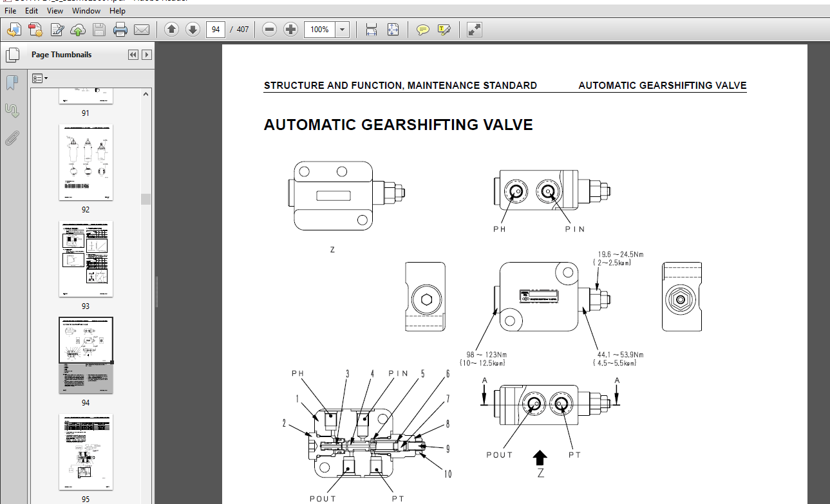This screenshot has width=830, height=504.
Task: Click the page number field showing 94
Action: (x=215, y=30)
